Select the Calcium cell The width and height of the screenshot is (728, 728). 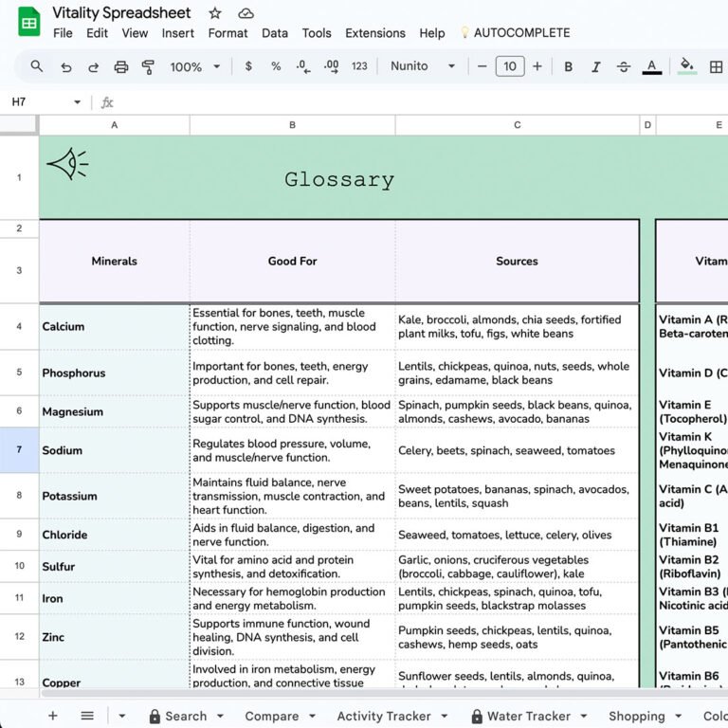coord(114,326)
